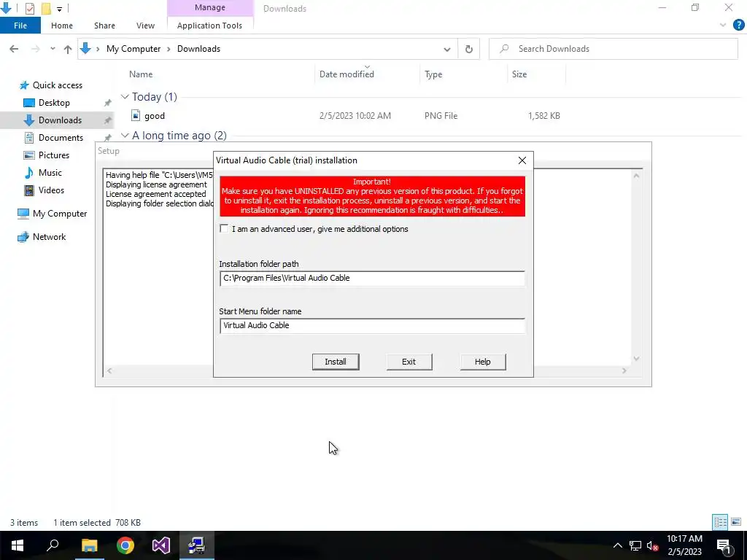Open the recent locations dropdown arrow
747x560 pixels.
pyautogui.click(x=53, y=49)
